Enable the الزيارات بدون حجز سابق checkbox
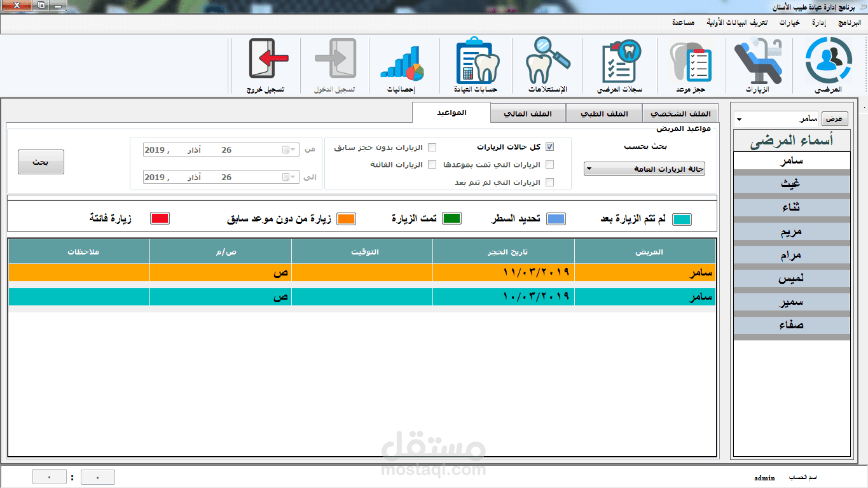Image resolution: width=868 pixels, height=488 pixels. coord(432,147)
